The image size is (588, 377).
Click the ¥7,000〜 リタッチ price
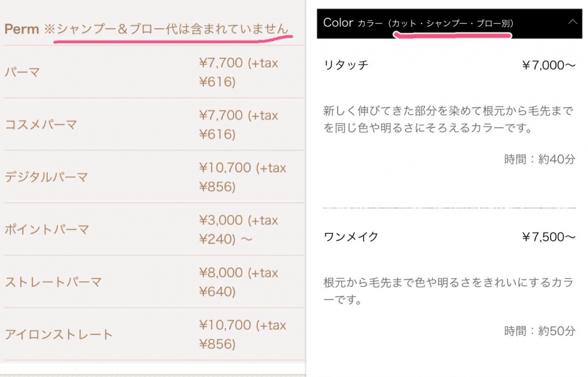(x=549, y=66)
